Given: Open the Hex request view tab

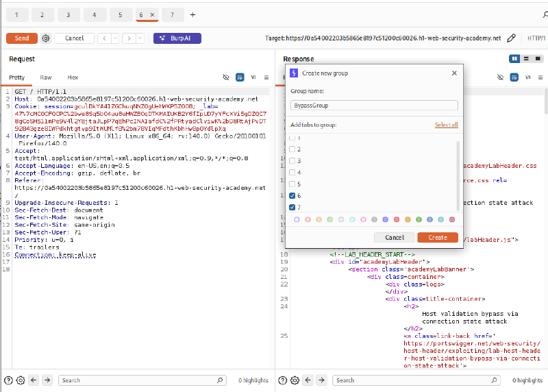Looking at the screenshot, I should [73, 77].
